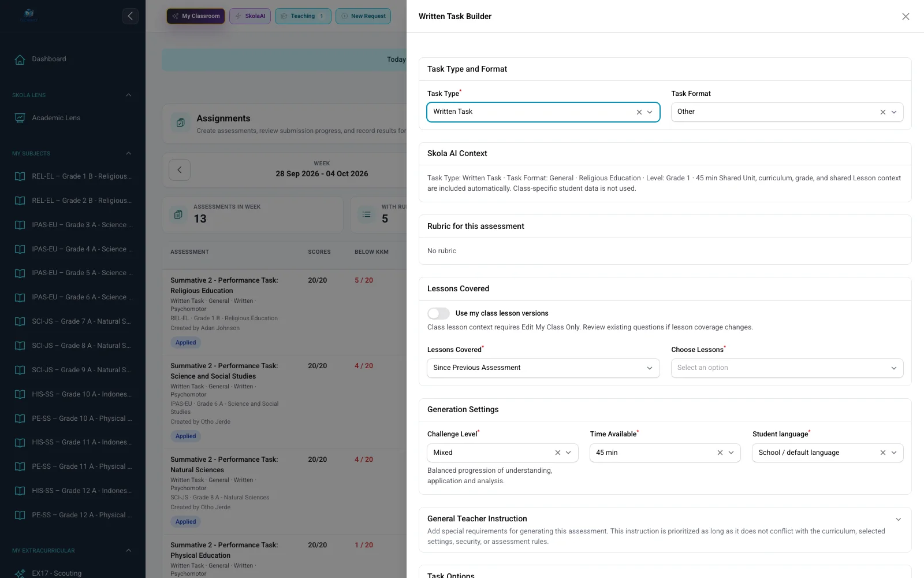This screenshot has height=578, width=924.
Task: Switch to the SkolaAI tab
Action: 250,16
